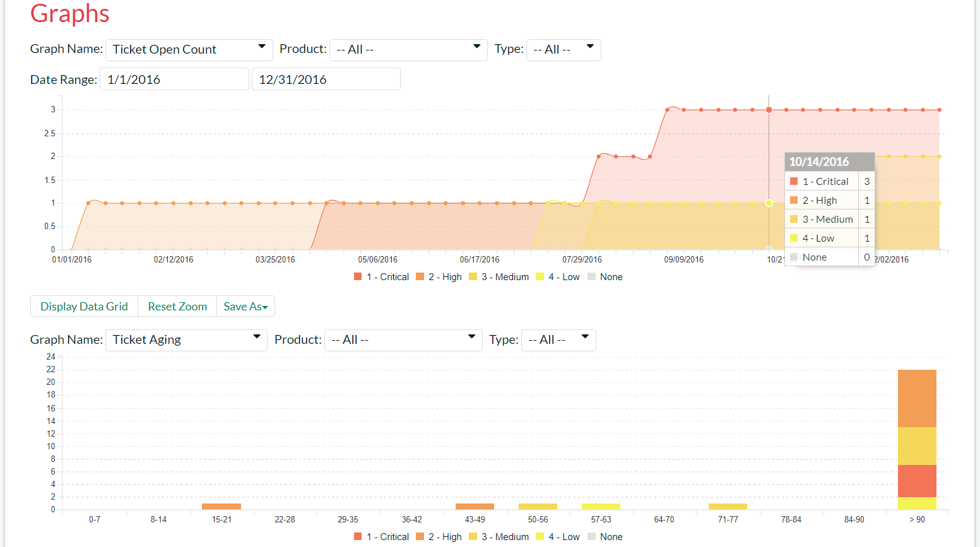Open the Ticket Aging graph name dropdown
This screenshot has height=547, width=980.
coord(186,340)
